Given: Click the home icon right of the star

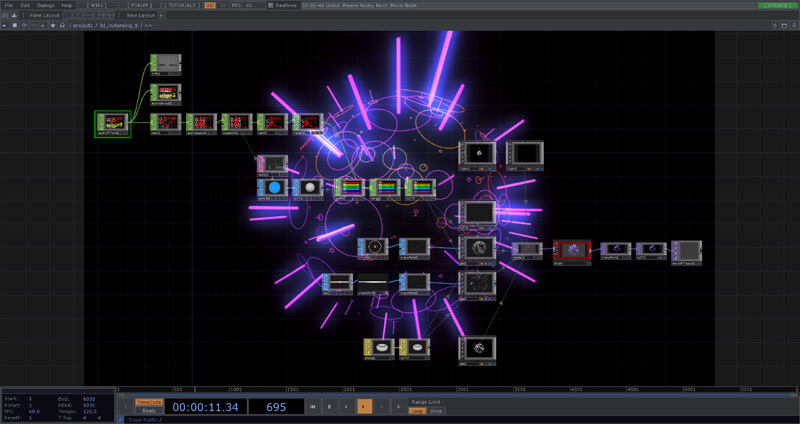Looking at the screenshot, I should [x=62, y=25].
